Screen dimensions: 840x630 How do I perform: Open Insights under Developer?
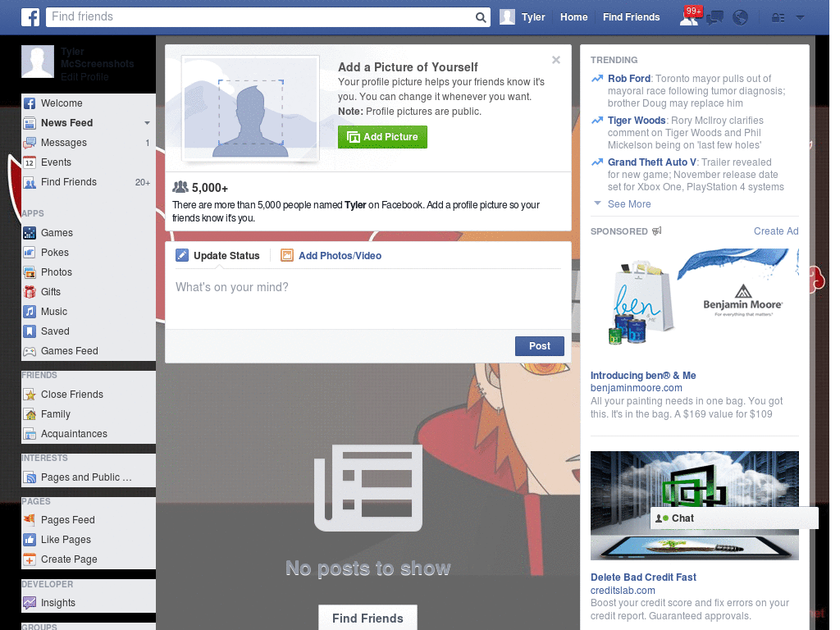(x=89, y=603)
